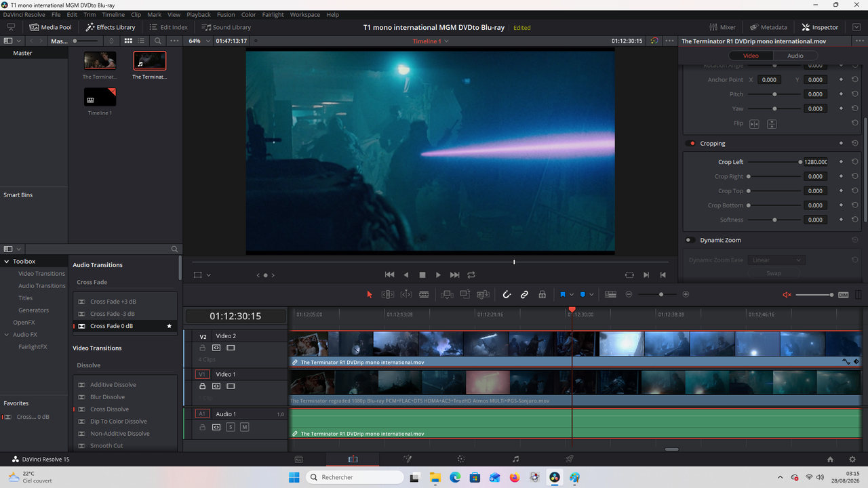Reset the Crop Left parameter
Viewport: 868px width, 488px height.
point(855,162)
